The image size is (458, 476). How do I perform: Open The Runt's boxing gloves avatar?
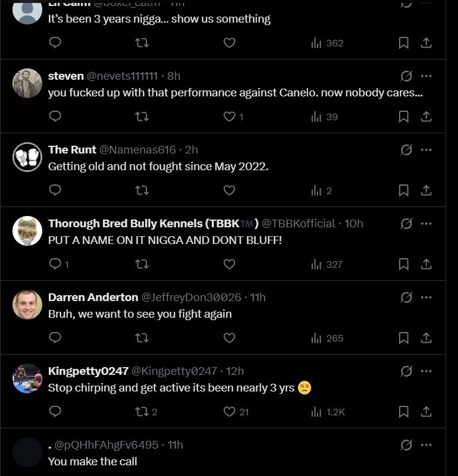pos(27,157)
